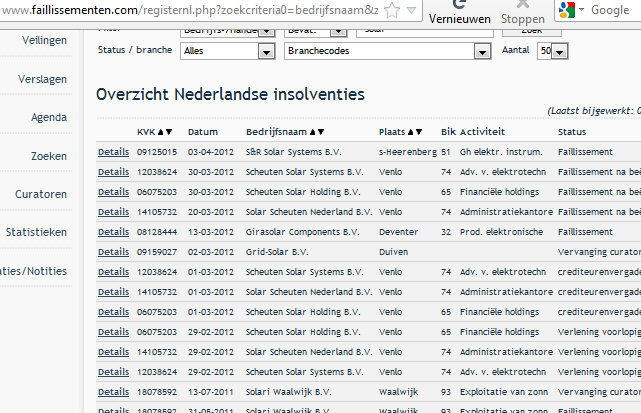
Task: Open the Veilingen sidebar page
Action: tap(44, 40)
